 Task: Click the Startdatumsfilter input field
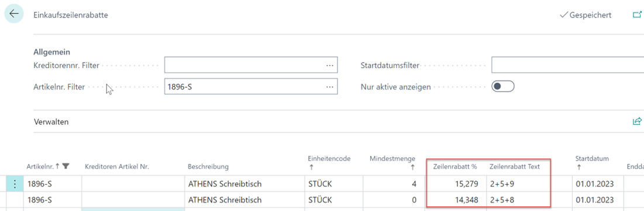(x=567, y=65)
